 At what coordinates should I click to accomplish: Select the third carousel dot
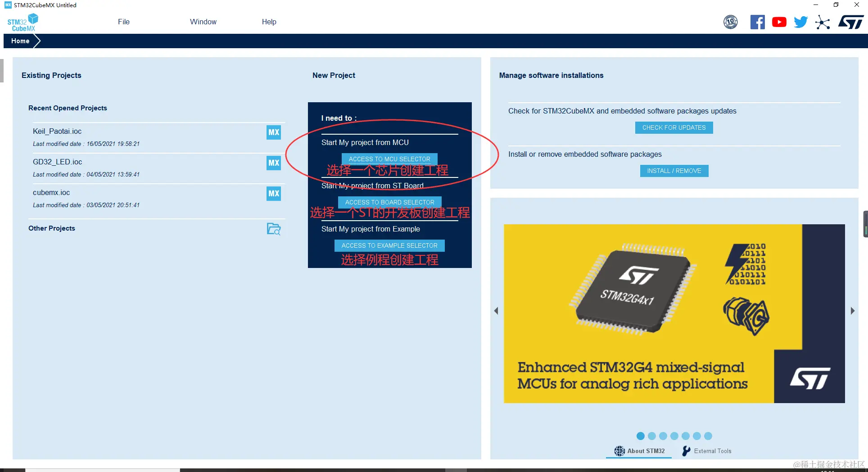coord(663,436)
